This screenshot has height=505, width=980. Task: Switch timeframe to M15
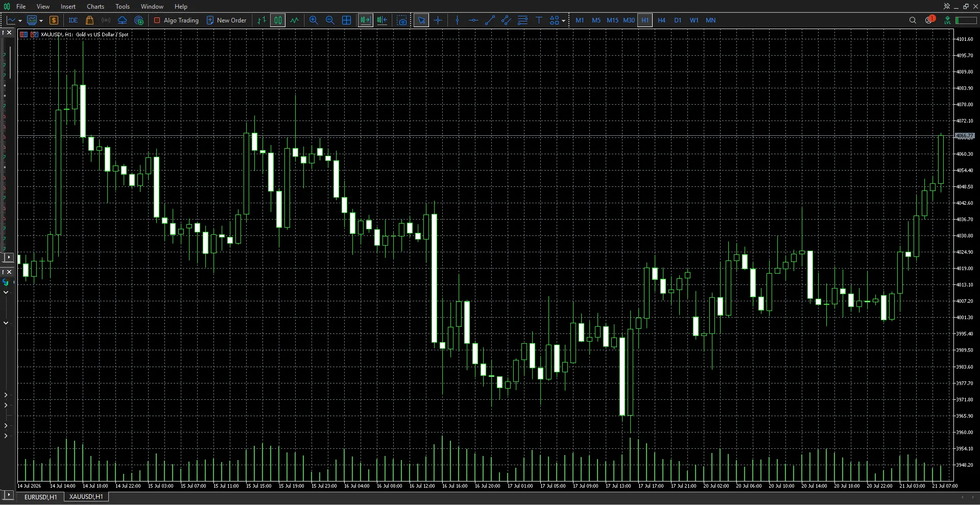612,20
